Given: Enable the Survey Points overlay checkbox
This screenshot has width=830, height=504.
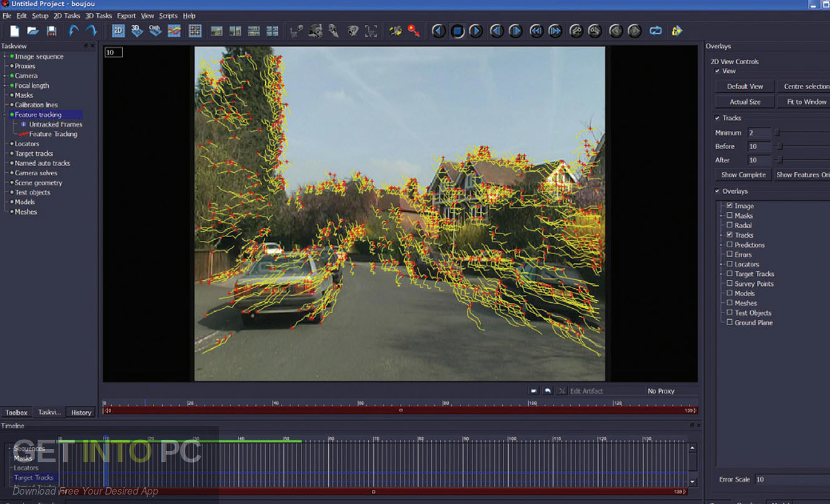Looking at the screenshot, I should point(730,283).
